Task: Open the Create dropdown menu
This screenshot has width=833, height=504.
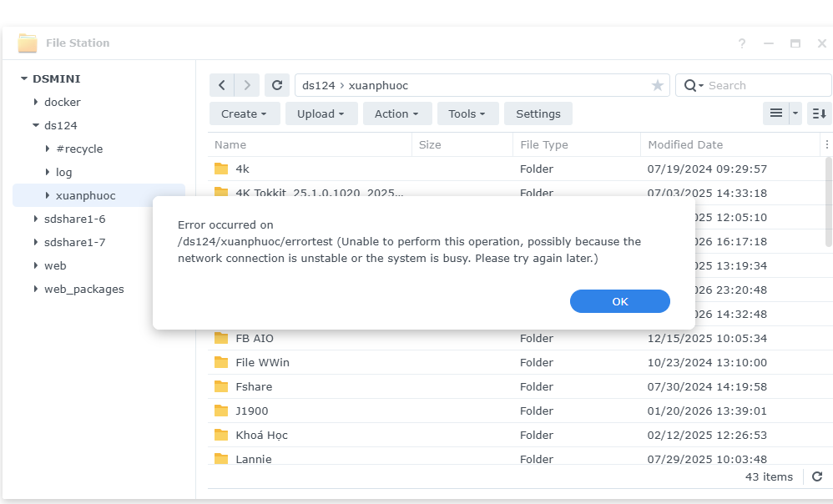Action: click(x=244, y=113)
